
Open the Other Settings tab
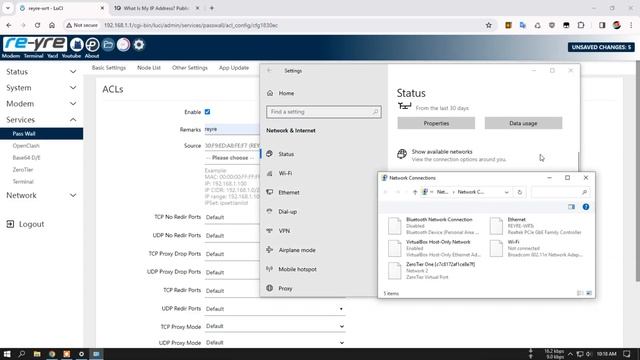[190, 68]
